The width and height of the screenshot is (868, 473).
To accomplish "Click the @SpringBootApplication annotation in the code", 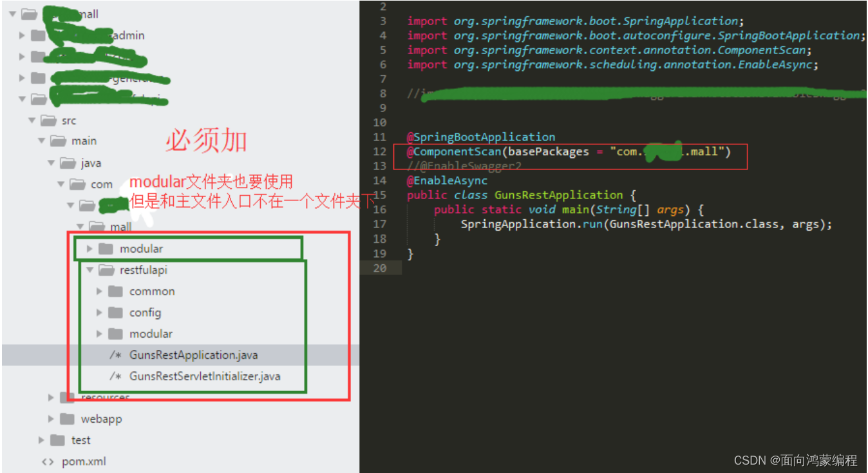I will [x=480, y=137].
